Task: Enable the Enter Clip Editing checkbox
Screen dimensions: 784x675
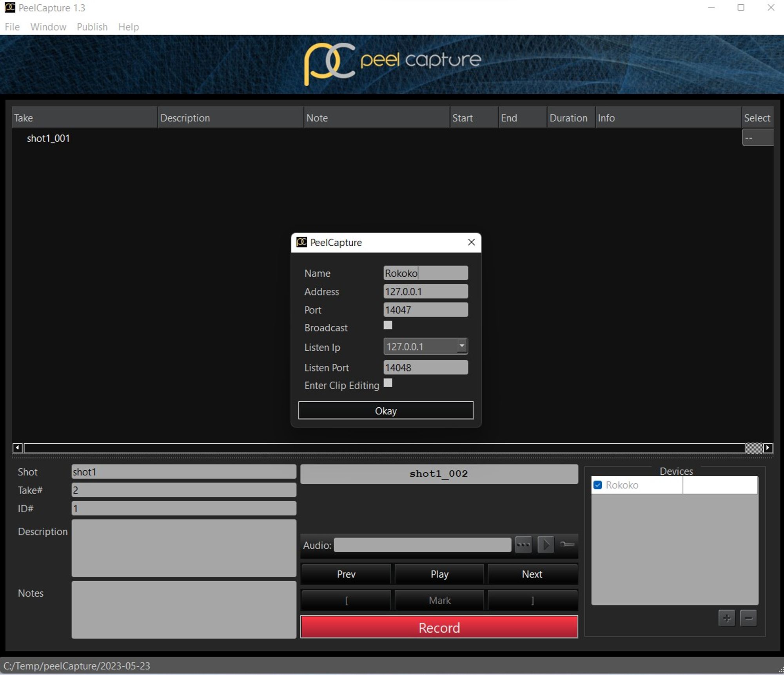Action: [x=388, y=383]
